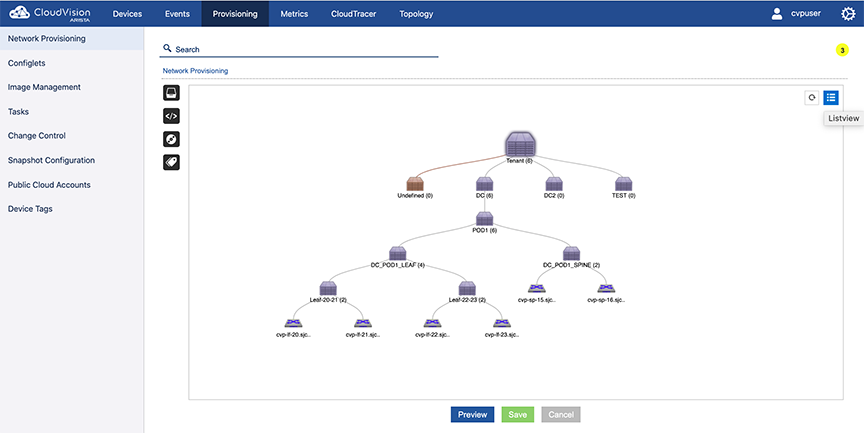Open the CloudTracer tab
Screen dimensions: 864x433
coord(353,14)
